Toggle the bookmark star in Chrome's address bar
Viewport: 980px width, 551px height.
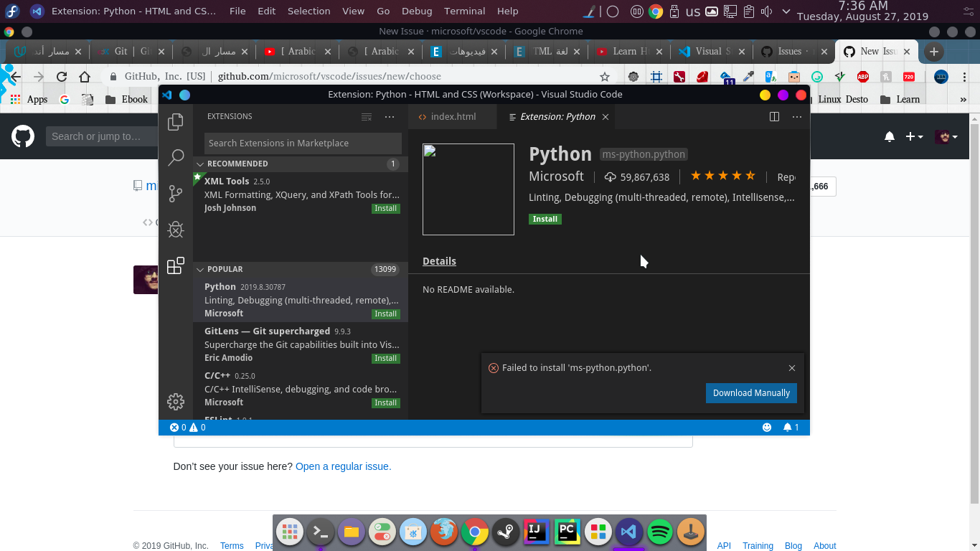605,76
